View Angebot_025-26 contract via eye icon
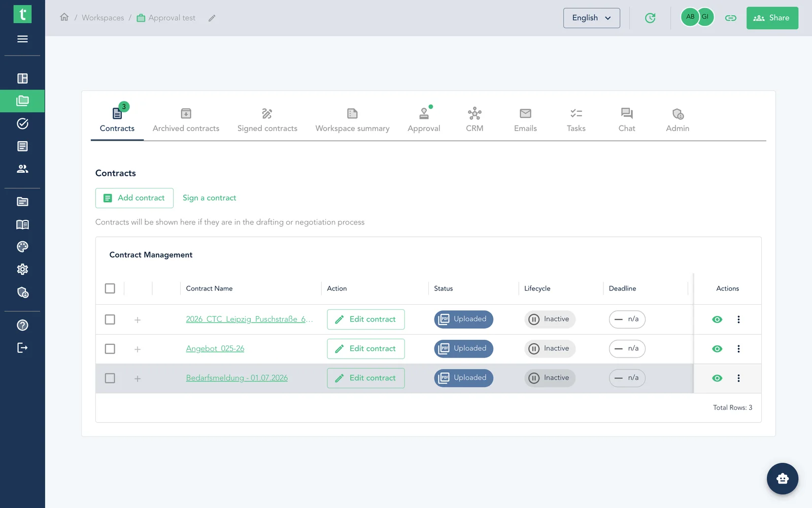The image size is (812, 508). tap(717, 349)
